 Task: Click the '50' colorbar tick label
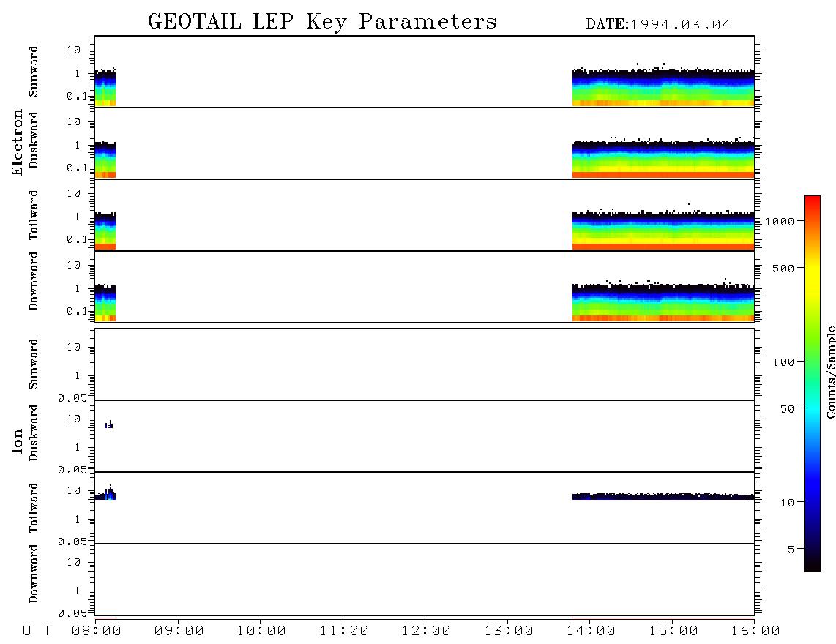(788, 409)
